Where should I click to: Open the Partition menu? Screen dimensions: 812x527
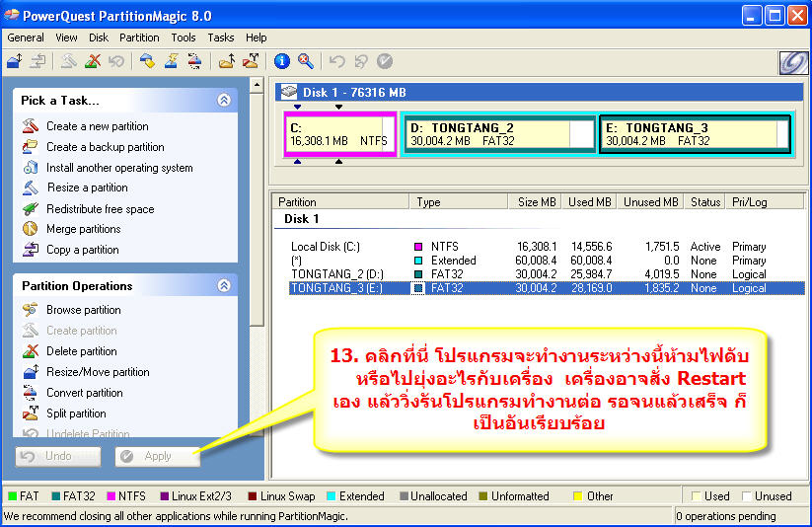click(x=139, y=38)
